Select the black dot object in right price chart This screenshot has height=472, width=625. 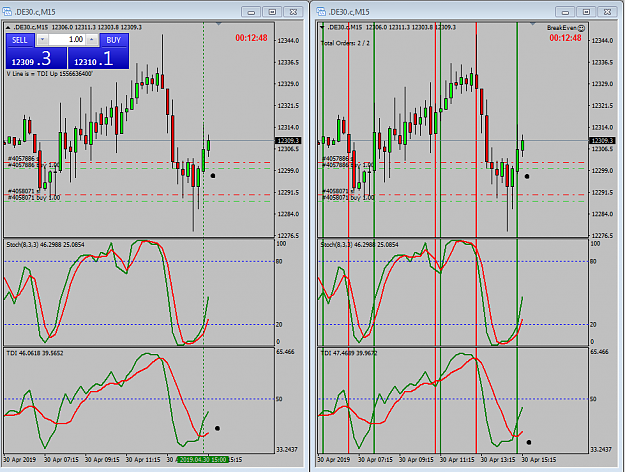pos(527,176)
